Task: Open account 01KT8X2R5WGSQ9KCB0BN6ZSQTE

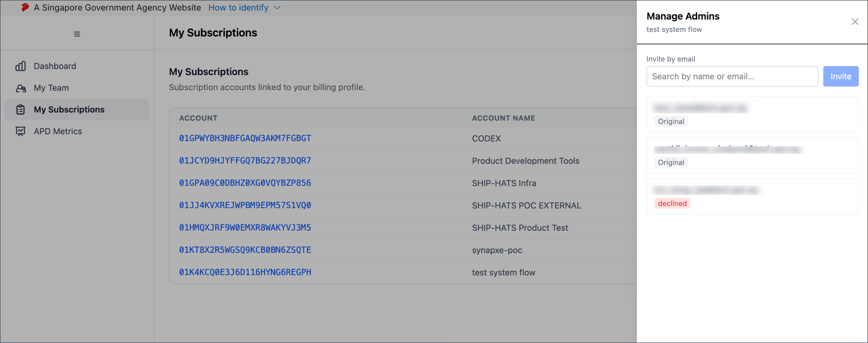Action: 245,250
